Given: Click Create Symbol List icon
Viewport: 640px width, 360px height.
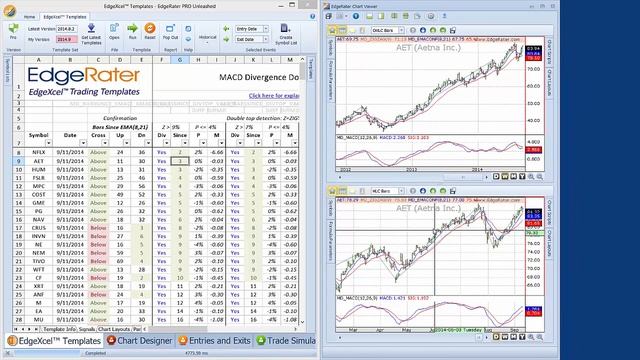Looking at the screenshot, I should (x=285, y=28).
